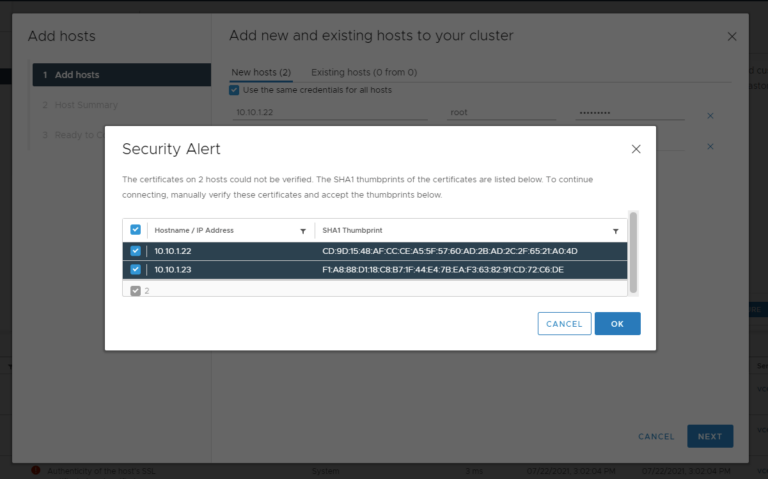Click the red error icon in the tasks list
Viewport: 768px width, 479px height.
pos(36,470)
